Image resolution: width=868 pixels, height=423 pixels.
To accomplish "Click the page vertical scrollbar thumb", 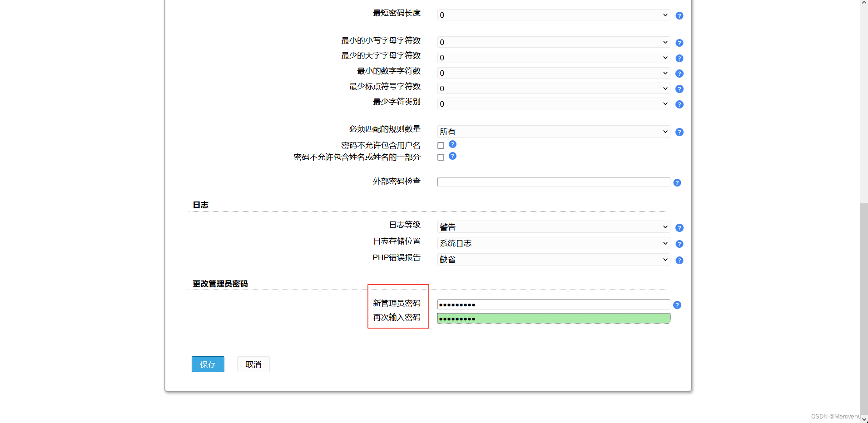I will tap(864, 309).
